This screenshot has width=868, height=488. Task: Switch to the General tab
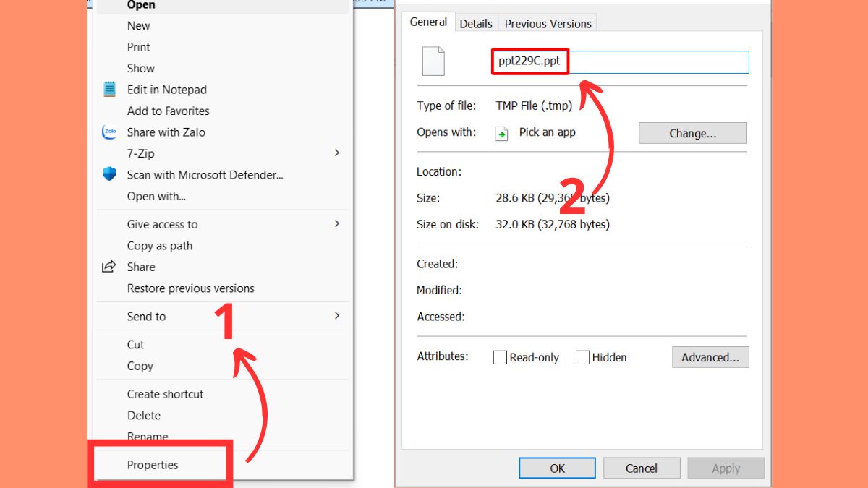[x=428, y=22]
